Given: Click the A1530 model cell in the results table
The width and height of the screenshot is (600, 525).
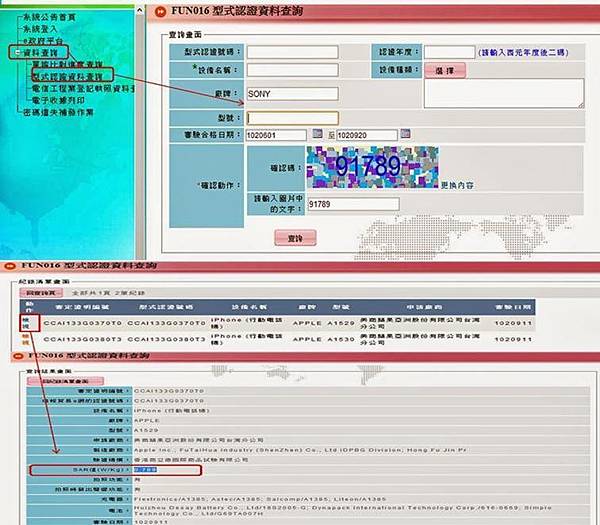Looking at the screenshot, I should pyautogui.click(x=341, y=339).
